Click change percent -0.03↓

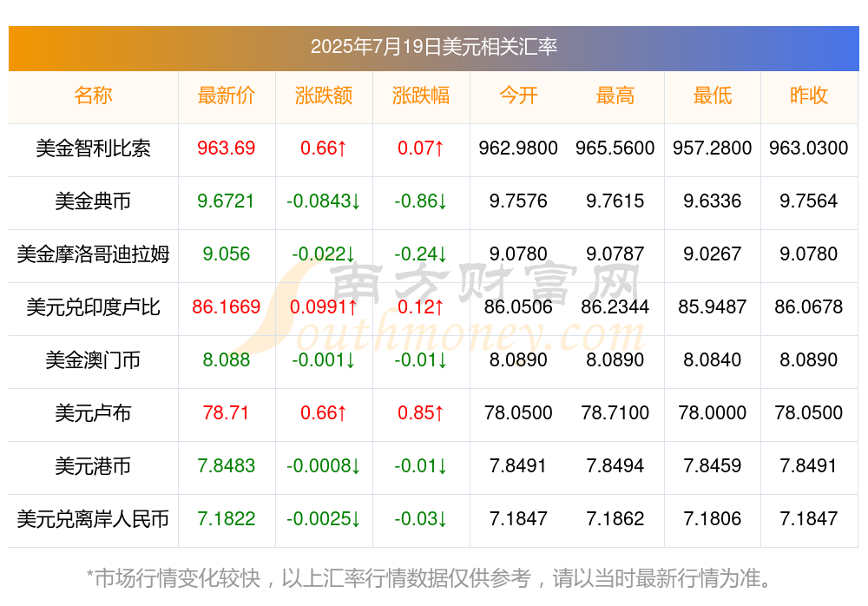[x=421, y=518]
